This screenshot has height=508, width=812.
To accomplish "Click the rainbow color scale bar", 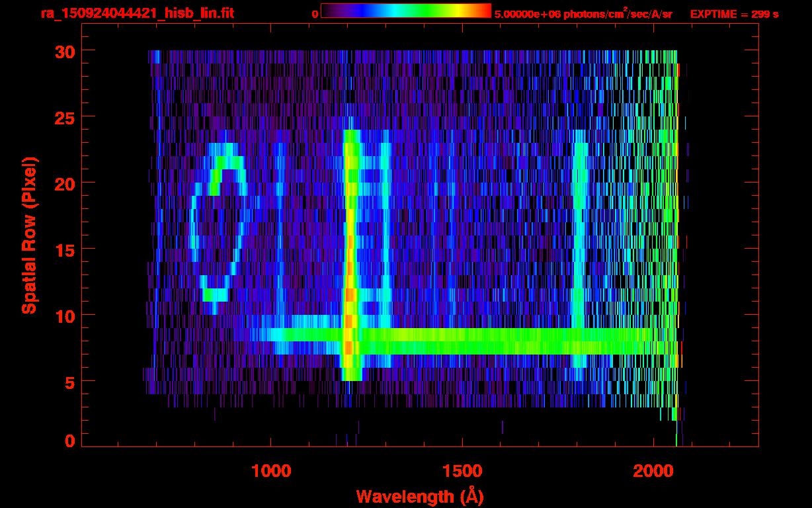I will click(406, 11).
